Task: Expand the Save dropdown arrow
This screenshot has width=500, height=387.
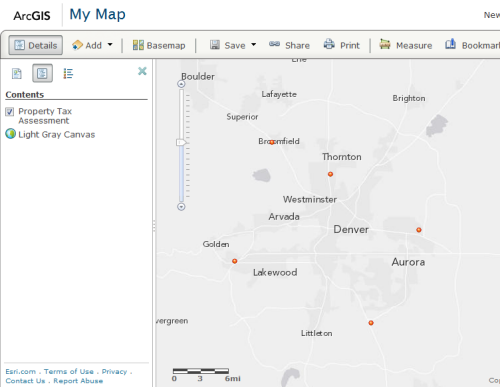Action: point(254,45)
